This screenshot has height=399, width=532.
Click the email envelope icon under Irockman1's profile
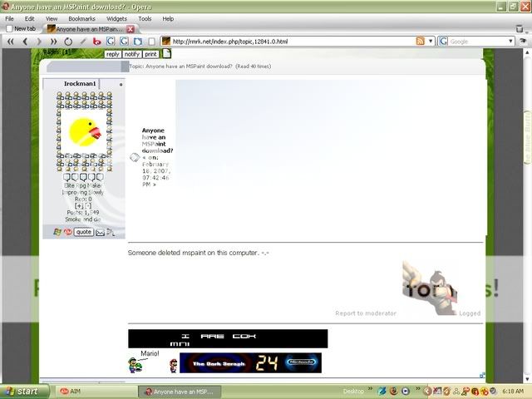point(100,232)
